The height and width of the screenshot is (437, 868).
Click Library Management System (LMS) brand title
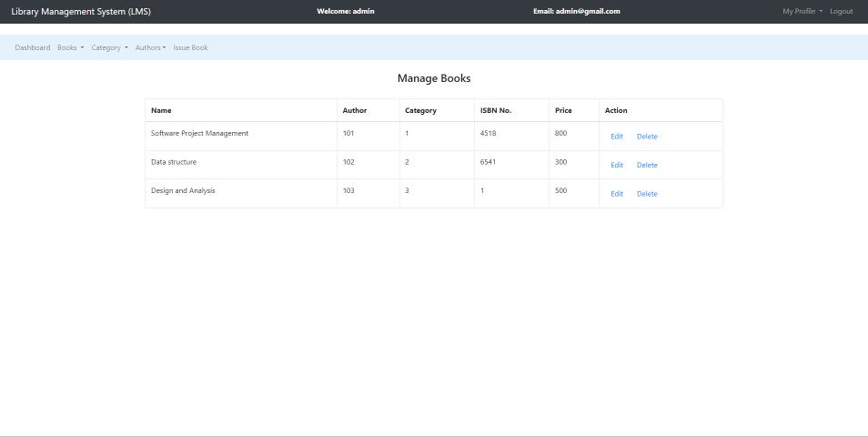pyautogui.click(x=81, y=11)
